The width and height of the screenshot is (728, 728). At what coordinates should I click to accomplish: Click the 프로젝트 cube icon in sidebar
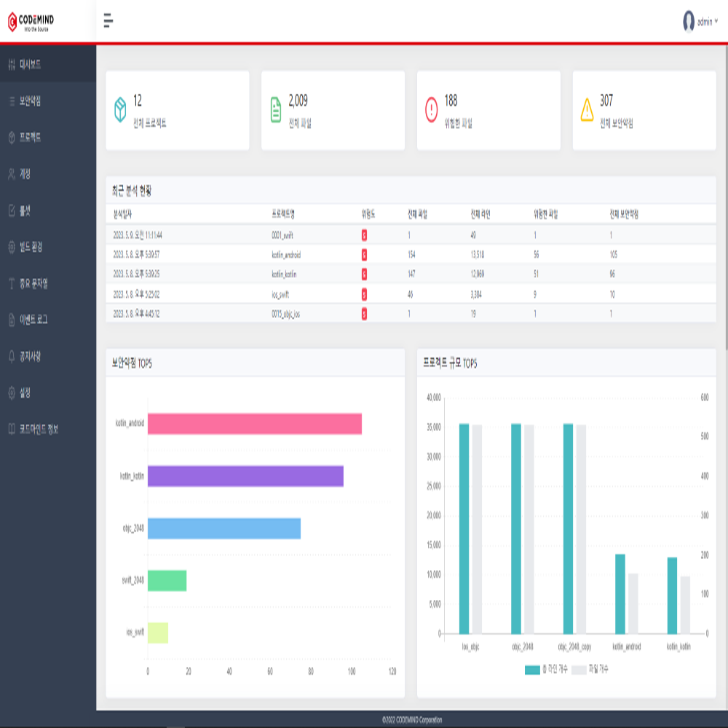12,138
